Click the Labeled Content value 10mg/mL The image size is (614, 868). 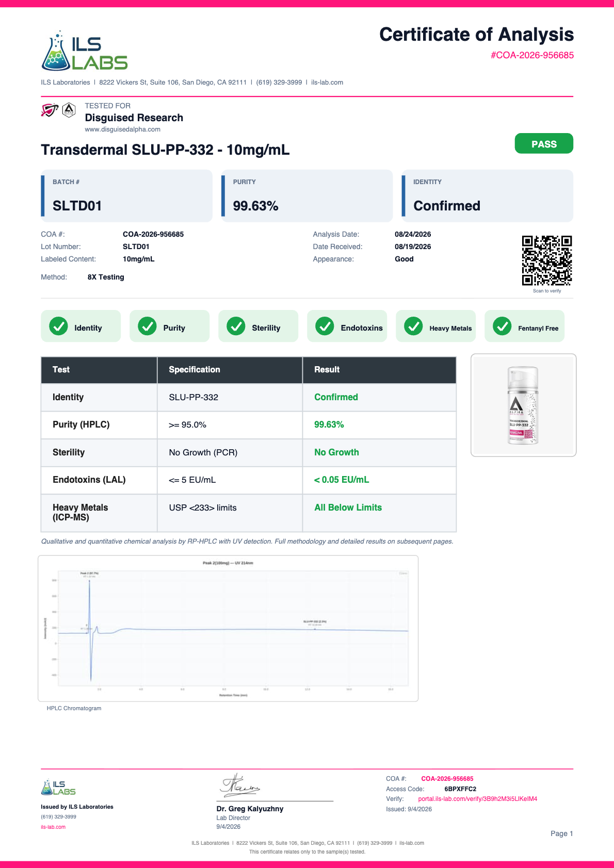[x=139, y=259]
